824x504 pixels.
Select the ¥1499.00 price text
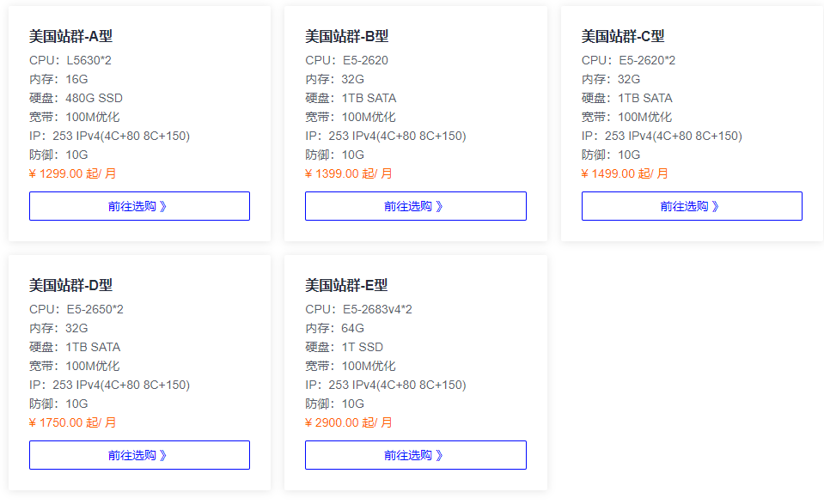(x=625, y=173)
